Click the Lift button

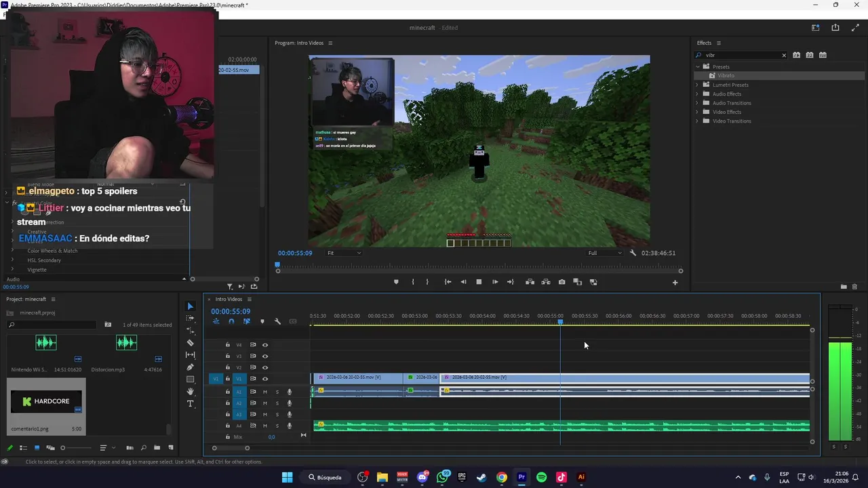530,282
